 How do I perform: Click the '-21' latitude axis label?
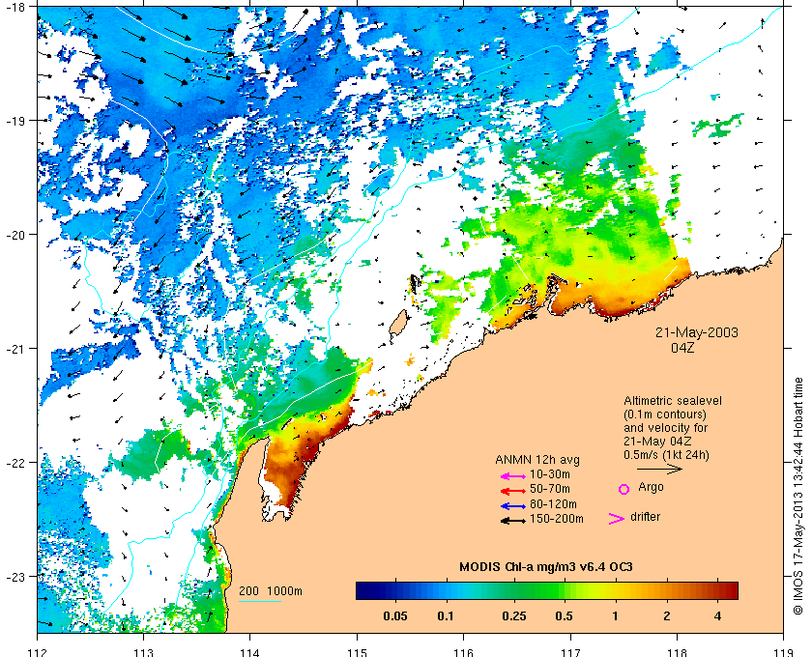pyautogui.click(x=14, y=349)
